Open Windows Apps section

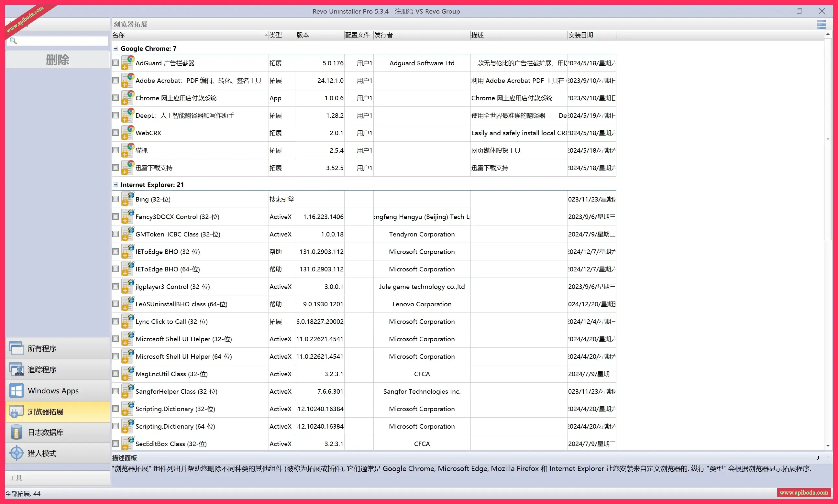point(57,390)
